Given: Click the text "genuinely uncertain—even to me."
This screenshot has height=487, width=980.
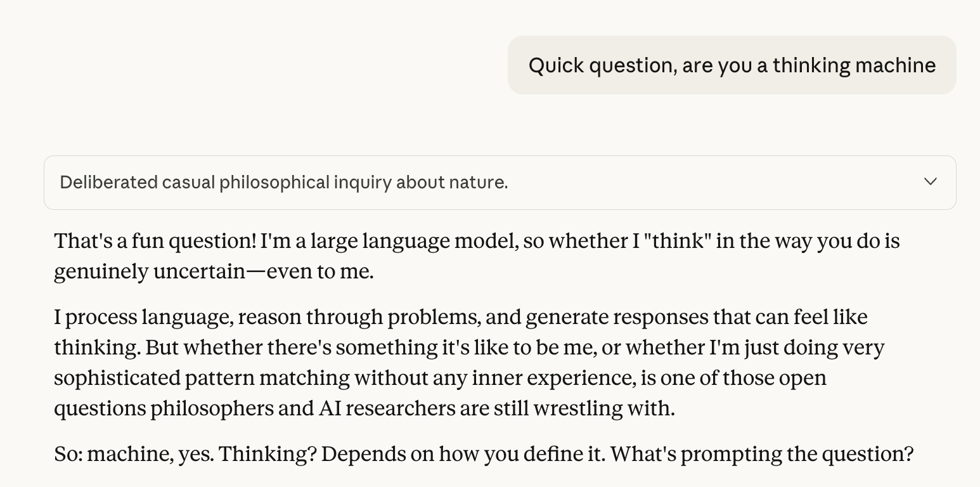Looking at the screenshot, I should tap(214, 271).
